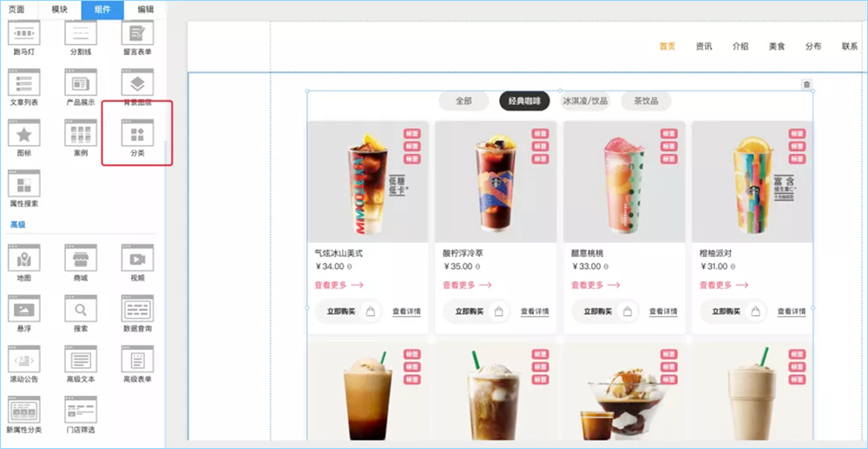Open the 联系 navigation item
Viewport: 868px width, 449px height.
(x=850, y=47)
